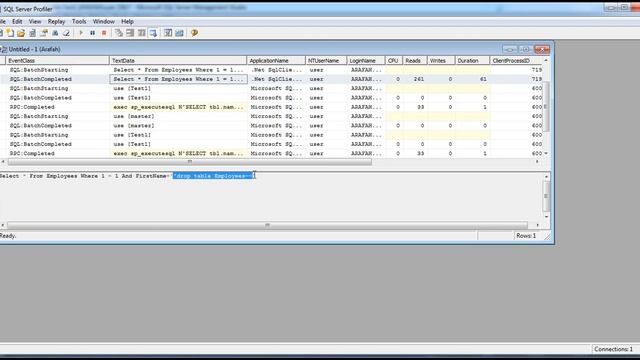Toggle Auto Scroll Window icon
The image size is (640, 360).
point(153,33)
